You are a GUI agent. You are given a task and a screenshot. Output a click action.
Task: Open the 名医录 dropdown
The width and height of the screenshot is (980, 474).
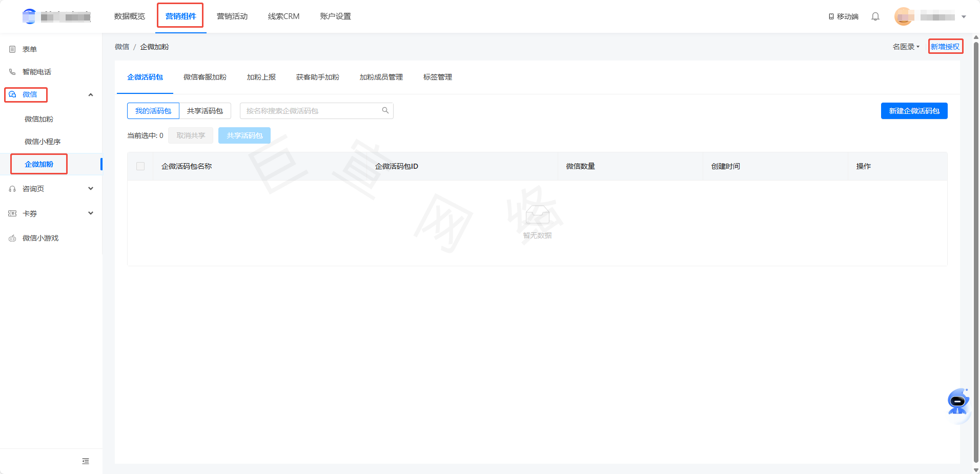(x=905, y=46)
